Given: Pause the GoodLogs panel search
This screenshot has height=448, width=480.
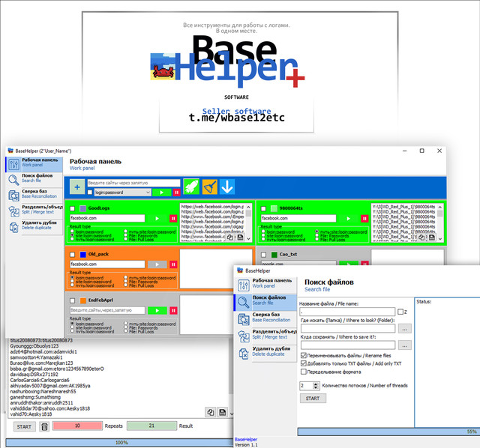Looking at the screenshot, I should pyautogui.click(x=173, y=218).
